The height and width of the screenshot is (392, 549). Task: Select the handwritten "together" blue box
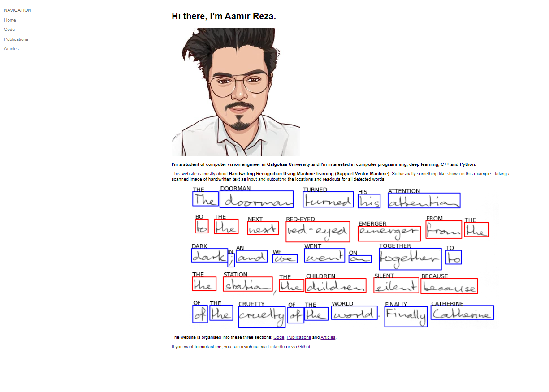click(410, 259)
